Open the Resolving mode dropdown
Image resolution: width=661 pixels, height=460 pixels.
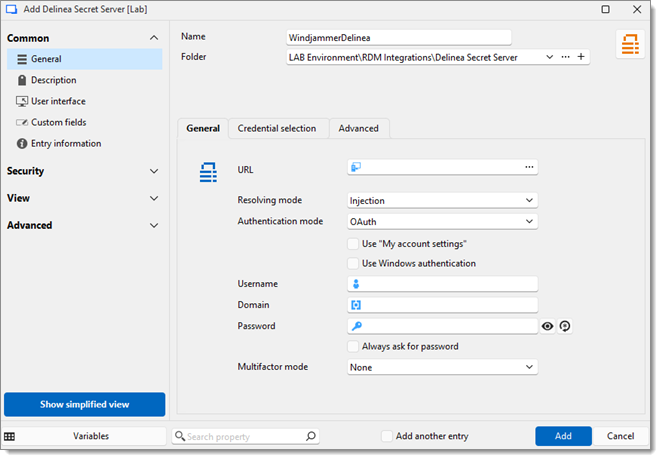[x=443, y=200]
